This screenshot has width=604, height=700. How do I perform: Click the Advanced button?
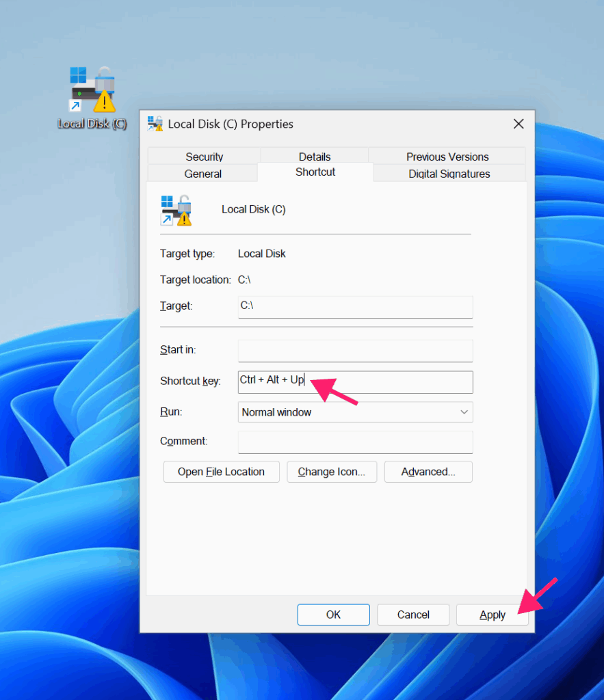[x=428, y=472]
